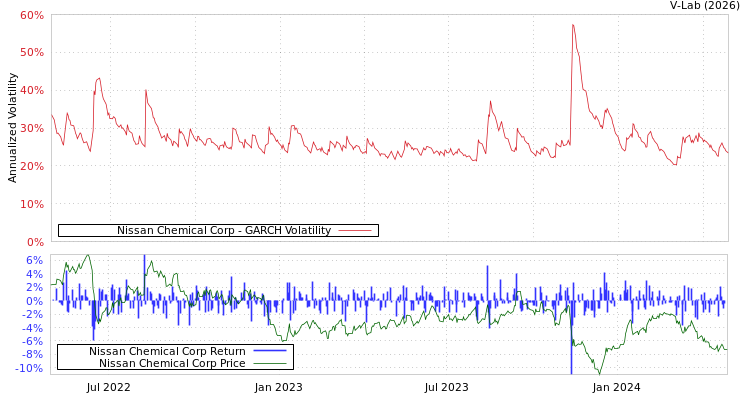Click the 60% label on volatility axis
750x400 pixels.
31,15
